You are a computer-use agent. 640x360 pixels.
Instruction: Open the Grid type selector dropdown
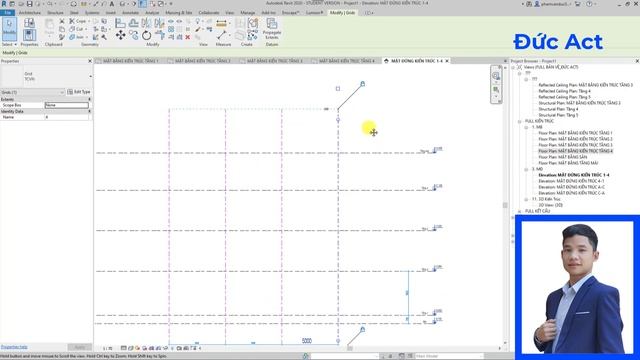[x=91, y=76]
